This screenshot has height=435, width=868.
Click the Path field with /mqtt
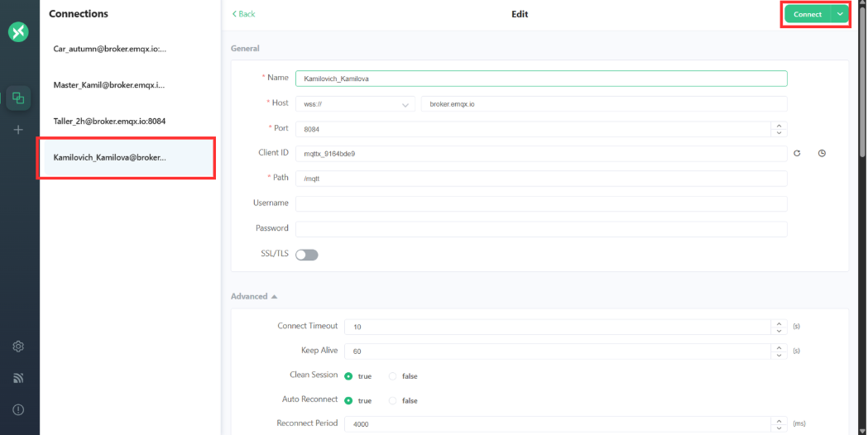pyautogui.click(x=541, y=179)
